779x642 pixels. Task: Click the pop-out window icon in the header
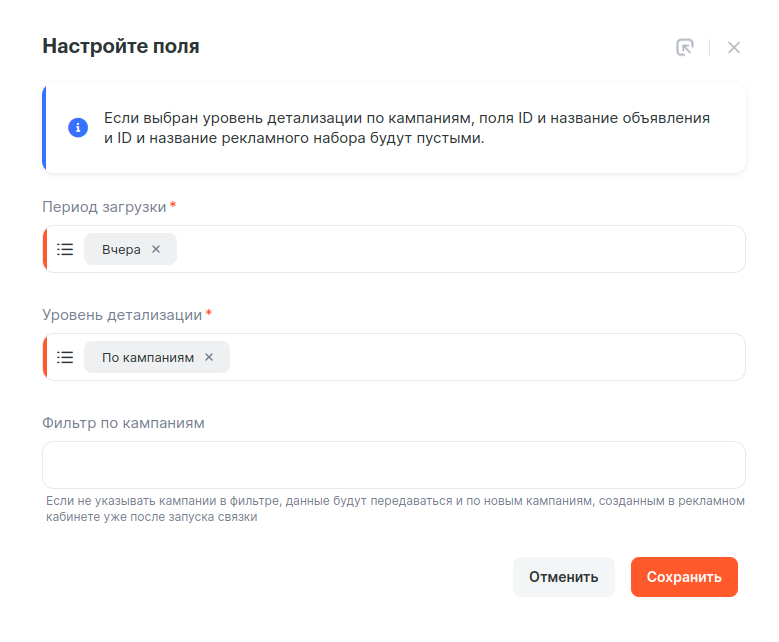(x=685, y=47)
